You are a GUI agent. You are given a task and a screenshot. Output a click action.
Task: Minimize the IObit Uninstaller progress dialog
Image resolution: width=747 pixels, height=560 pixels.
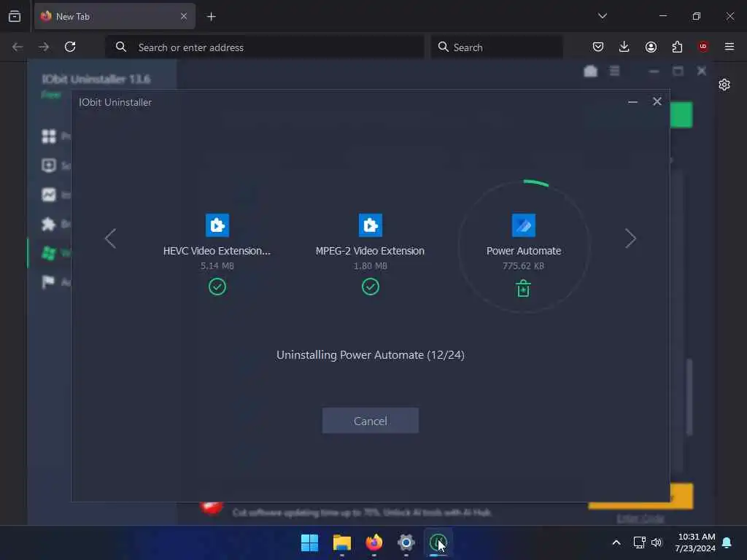[x=632, y=102]
